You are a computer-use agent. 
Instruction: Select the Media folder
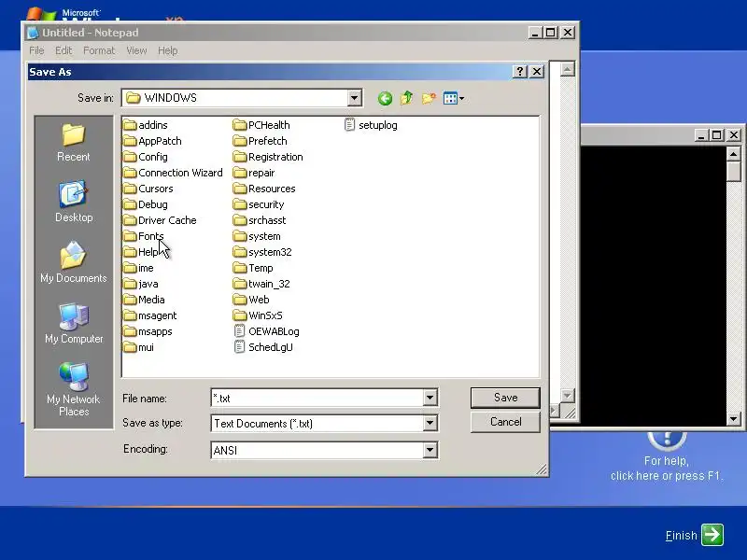144,300
